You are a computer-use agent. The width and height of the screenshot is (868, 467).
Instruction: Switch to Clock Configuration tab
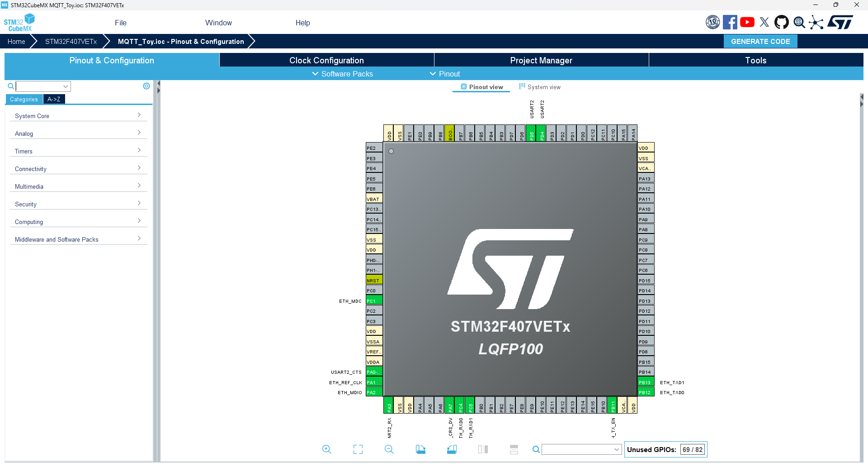(x=326, y=60)
